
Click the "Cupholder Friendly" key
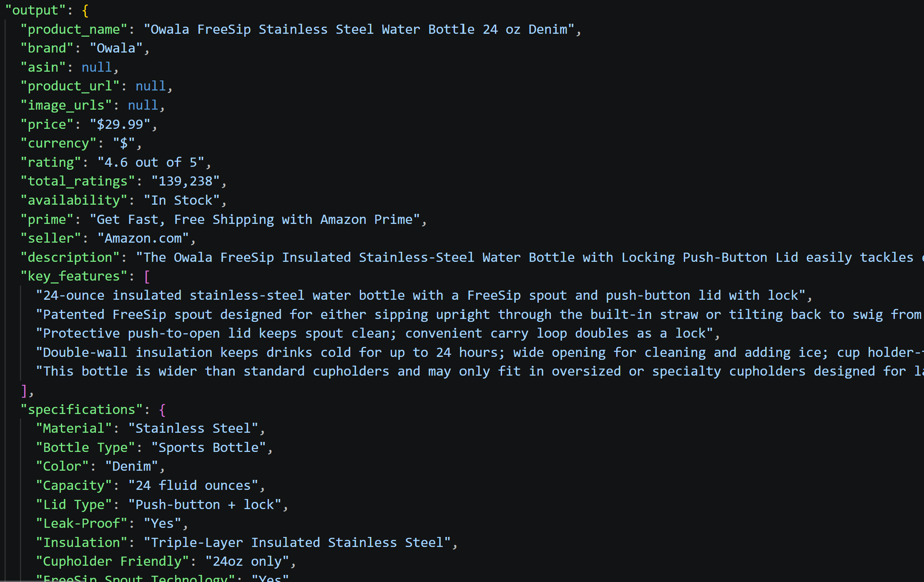[112, 562]
